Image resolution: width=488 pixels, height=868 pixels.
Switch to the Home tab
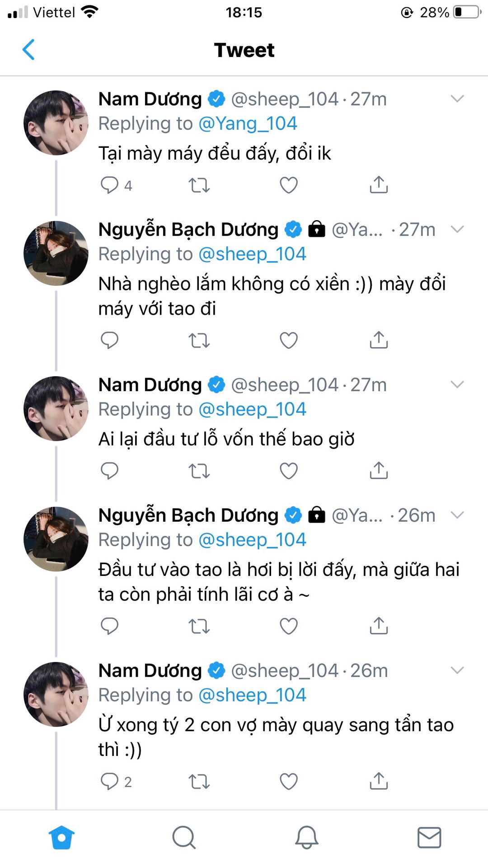61,837
